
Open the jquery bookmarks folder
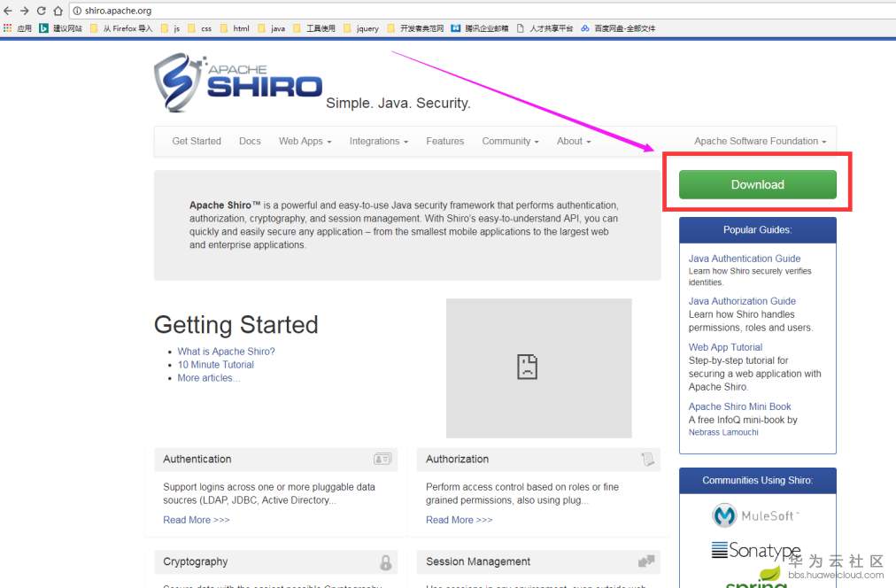pyautogui.click(x=361, y=28)
